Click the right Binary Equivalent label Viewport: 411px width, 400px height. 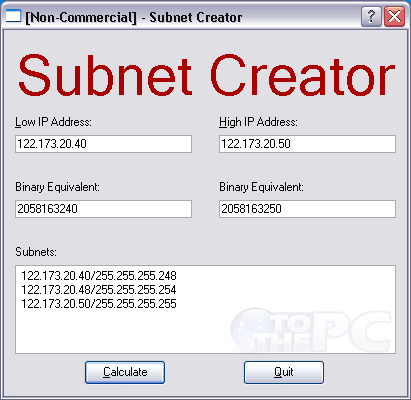(x=261, y=187)
